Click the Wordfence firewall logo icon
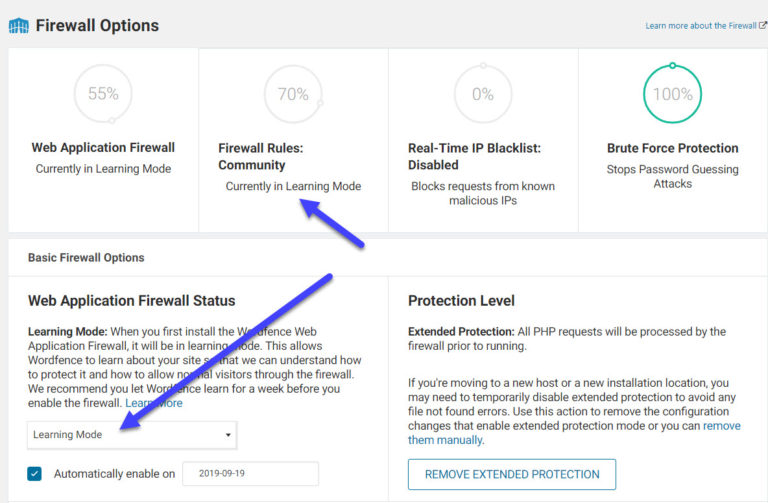 click(x=18, y=25)
